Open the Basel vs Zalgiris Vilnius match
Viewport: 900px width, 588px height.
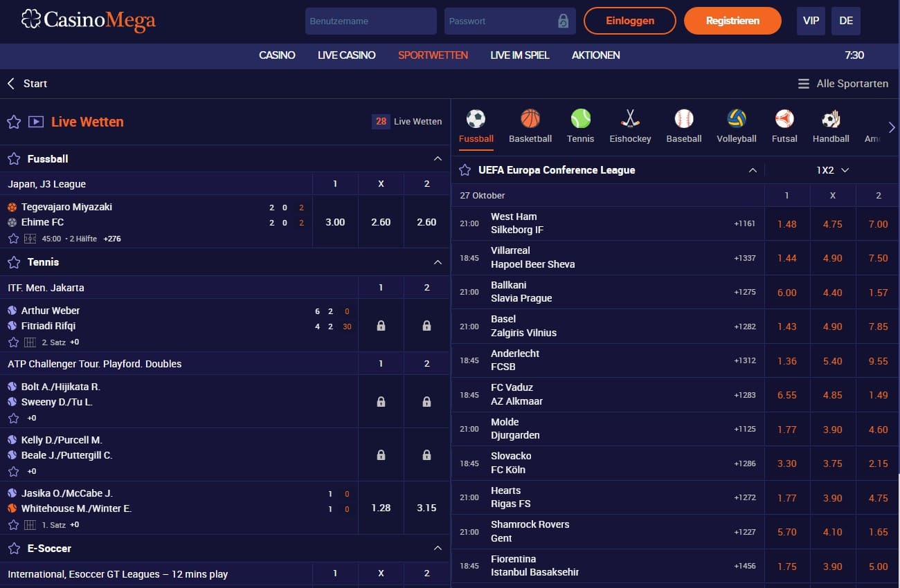tap(524, 326)
